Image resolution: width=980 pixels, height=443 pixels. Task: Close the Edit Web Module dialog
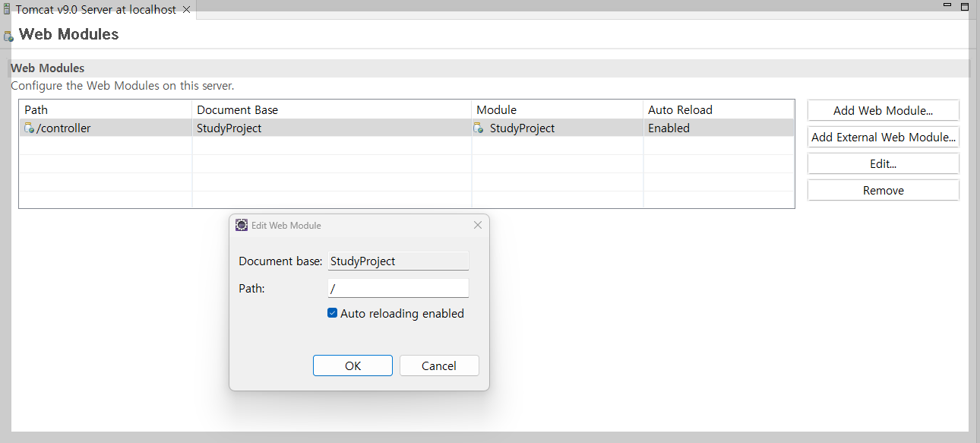click(x=478, y=225)
